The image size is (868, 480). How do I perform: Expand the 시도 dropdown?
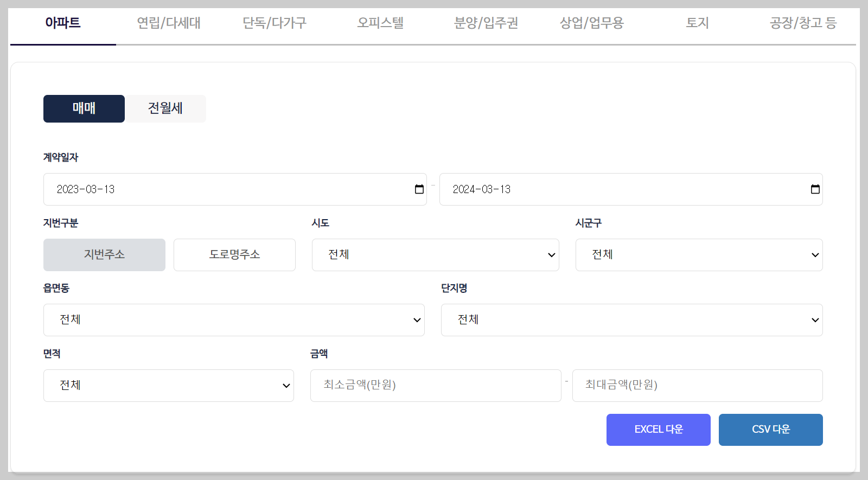point(436,255)
